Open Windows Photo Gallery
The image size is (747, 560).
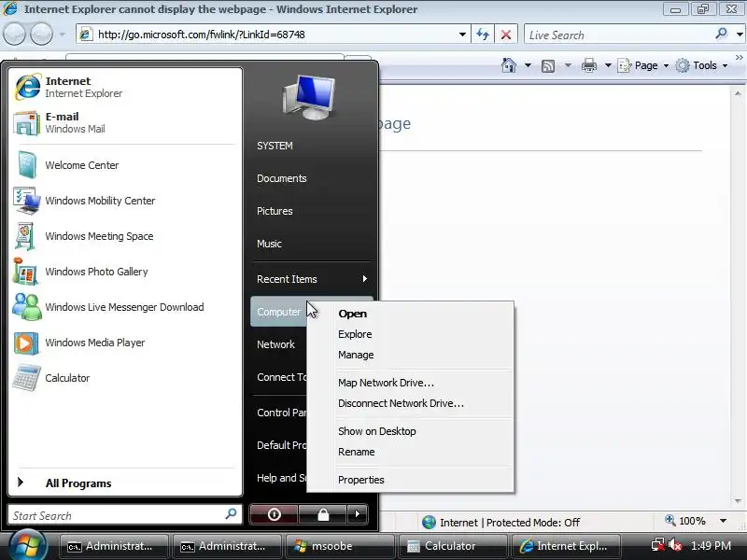tap(125, 272)
